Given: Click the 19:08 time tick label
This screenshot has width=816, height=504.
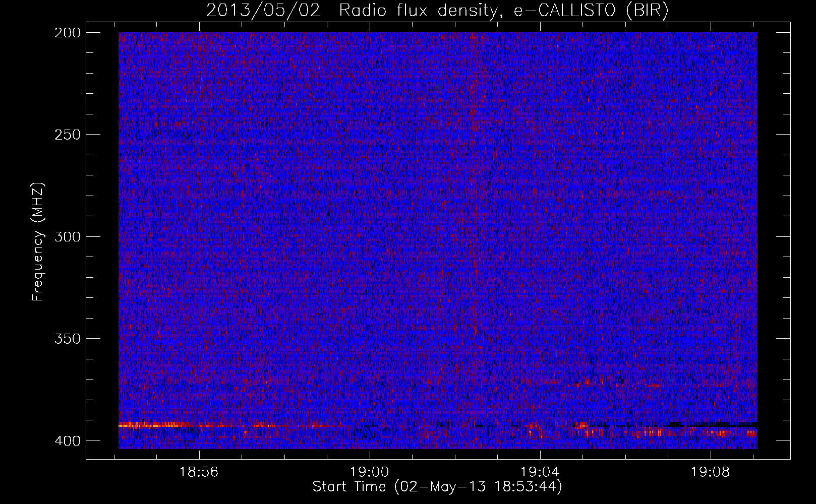Looking at the screenshot, I should 711,472.
